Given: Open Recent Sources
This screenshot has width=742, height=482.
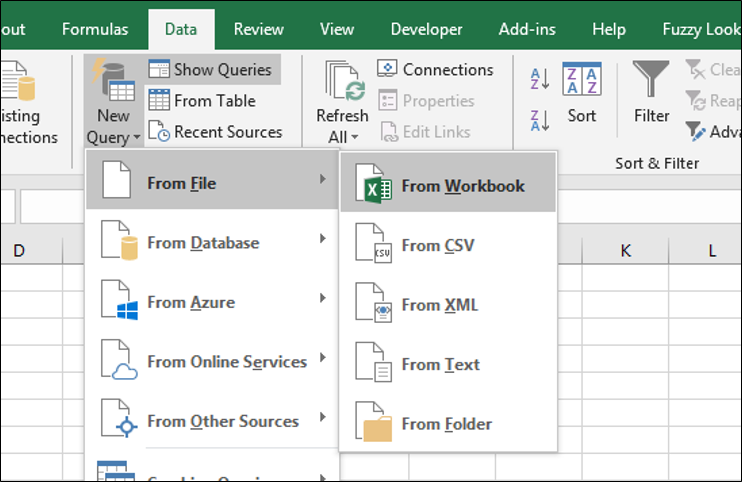Looking at the screenshot, I should [x=215, y=131].
